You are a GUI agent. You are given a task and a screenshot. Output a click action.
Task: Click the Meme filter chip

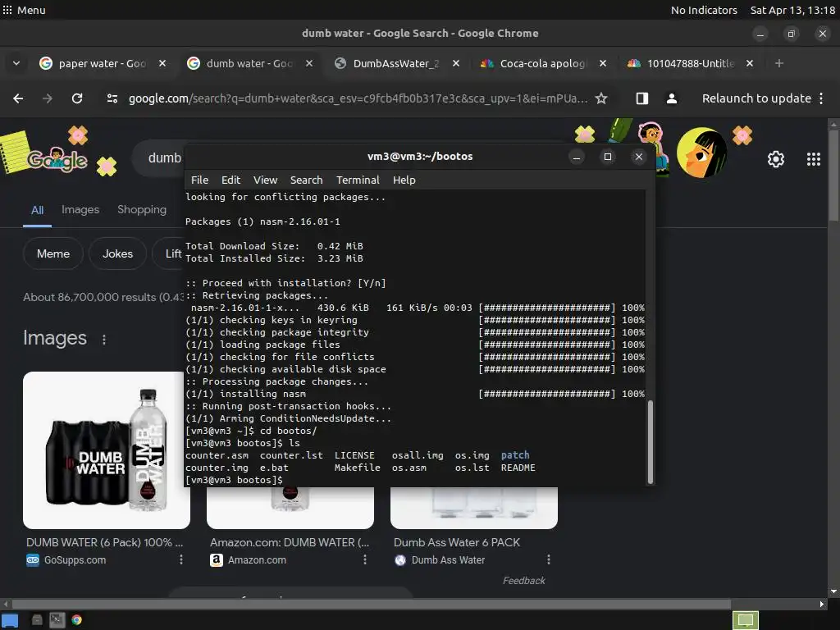(x=53, y=254)
